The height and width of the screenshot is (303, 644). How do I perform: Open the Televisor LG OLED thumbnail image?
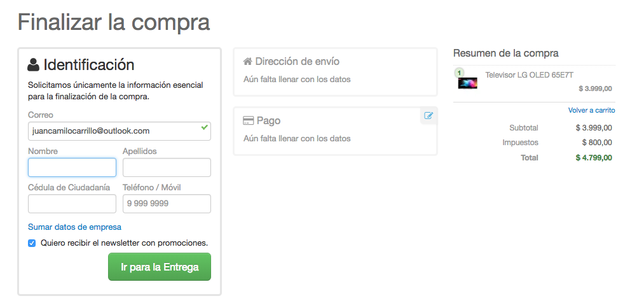[x=467, y=83]
